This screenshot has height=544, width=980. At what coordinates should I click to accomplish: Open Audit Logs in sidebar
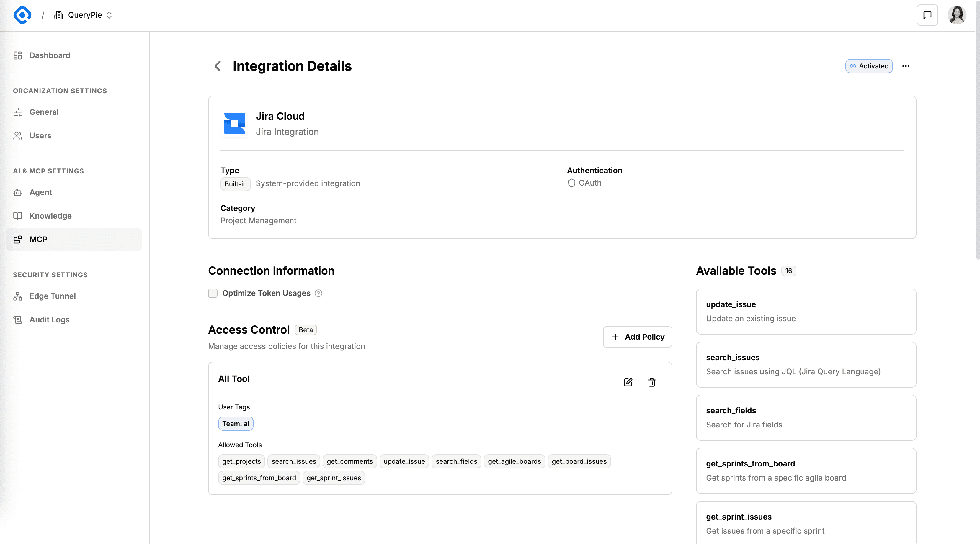pyautogui.click(x=50, y=320)
